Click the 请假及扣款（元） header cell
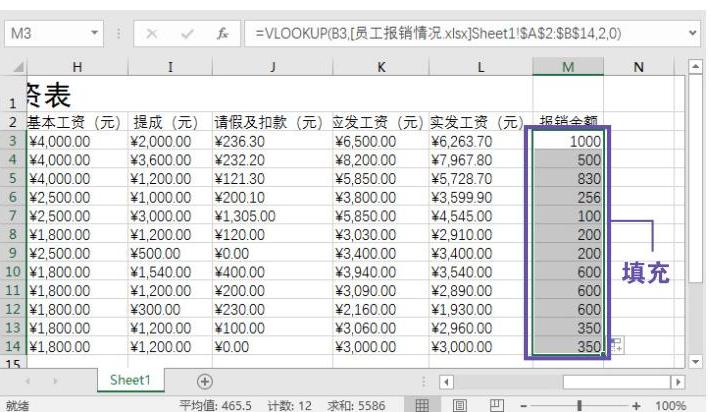Image resolution: width=711 pixels, height=412 pixels. click(x=273, y=122)
